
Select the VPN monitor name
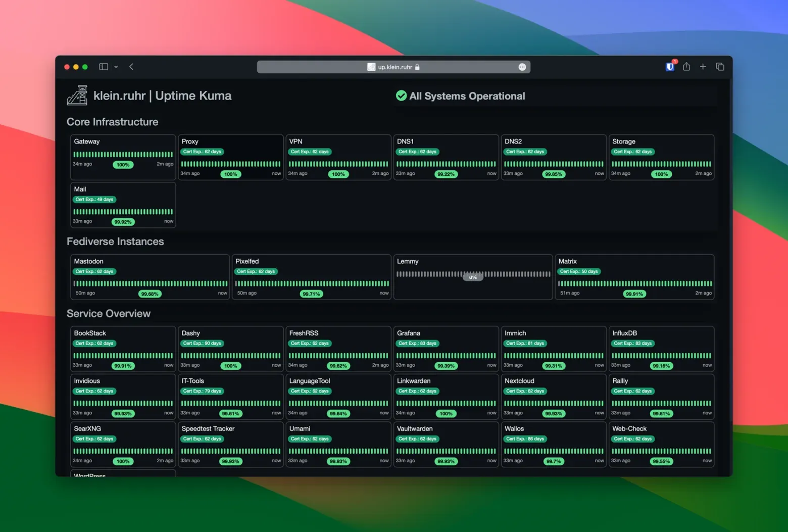(295, 141)
